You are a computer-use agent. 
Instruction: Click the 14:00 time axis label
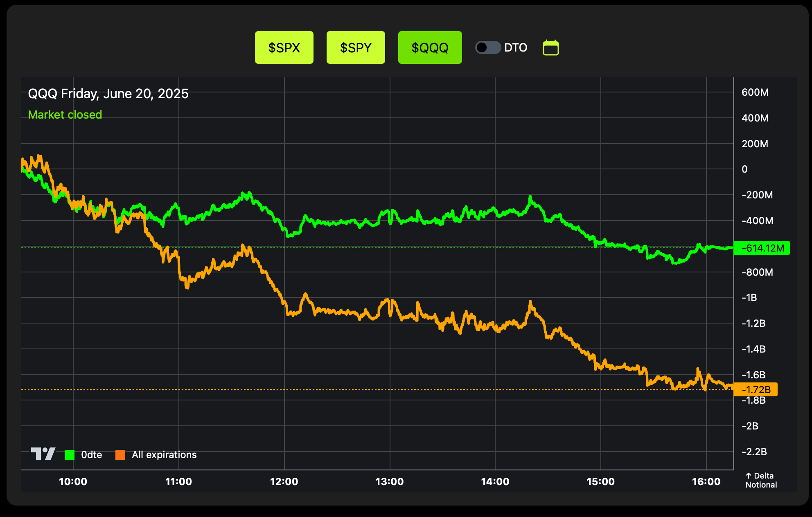tap(495, 481)
